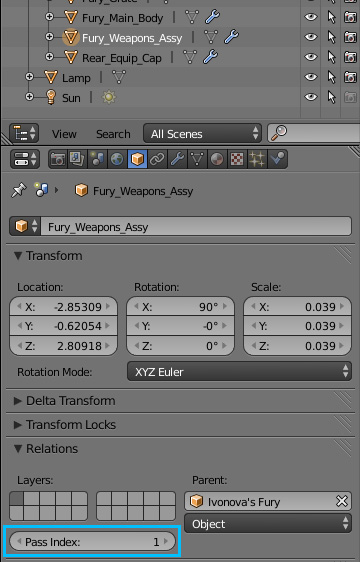Click the object name field Fury_Weapons_Assy
The image size is (360, 562).
[x=196, y=227]
